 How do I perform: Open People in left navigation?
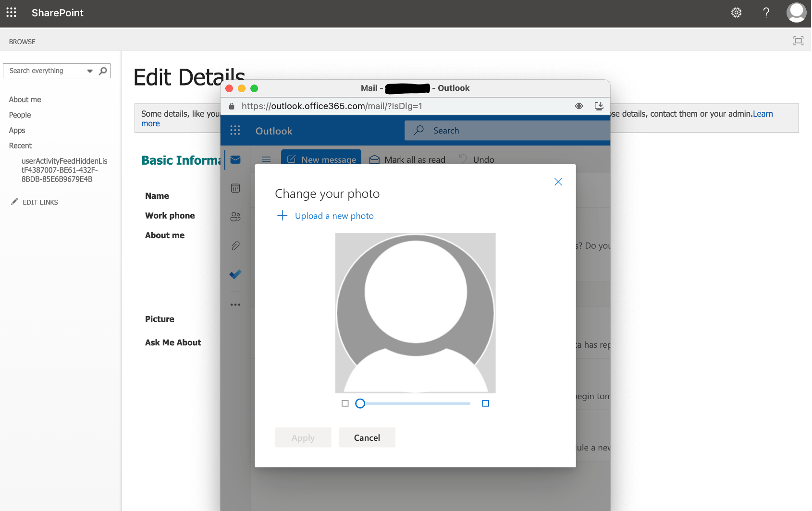click(x=20, y=115)
